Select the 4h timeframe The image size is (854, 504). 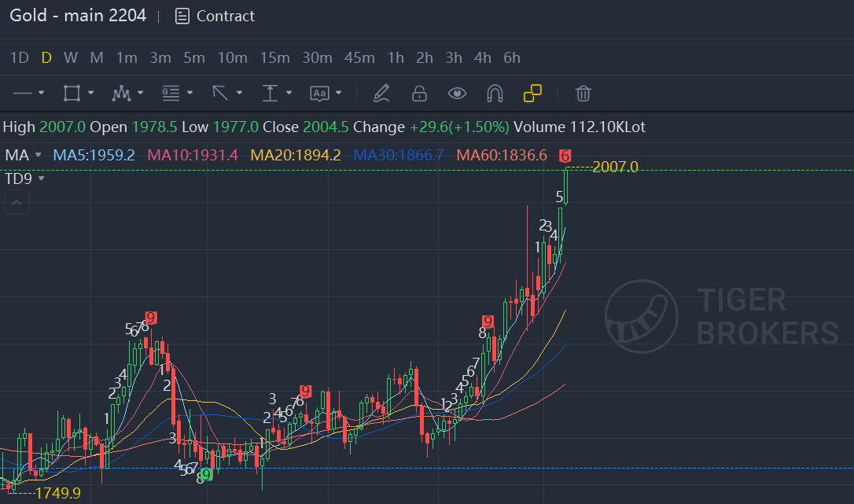[483, 57]
